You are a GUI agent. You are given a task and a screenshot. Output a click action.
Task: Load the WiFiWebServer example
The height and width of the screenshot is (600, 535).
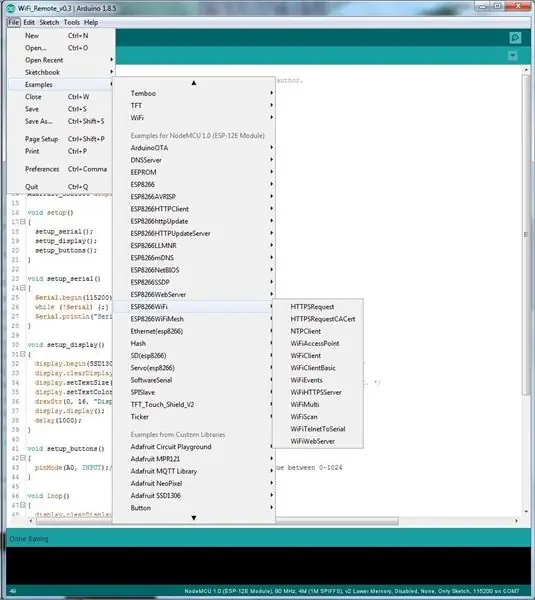(318, 442)
